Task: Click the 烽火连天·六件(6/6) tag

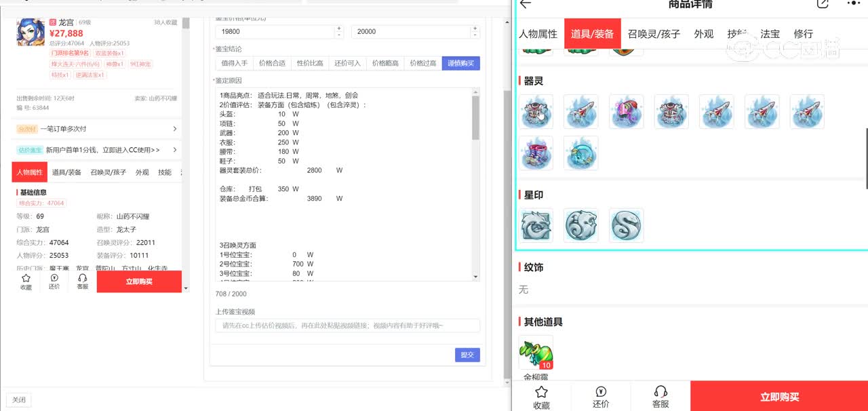Action: tap(75, 64)
